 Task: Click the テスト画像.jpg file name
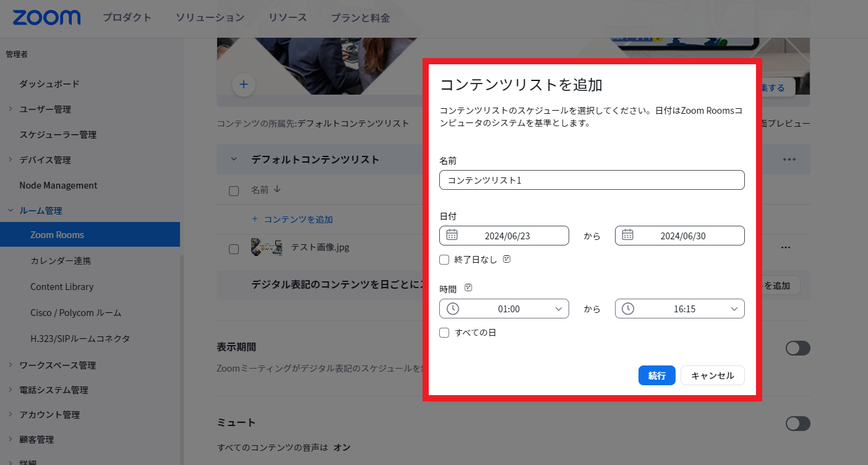pos(320,247)
